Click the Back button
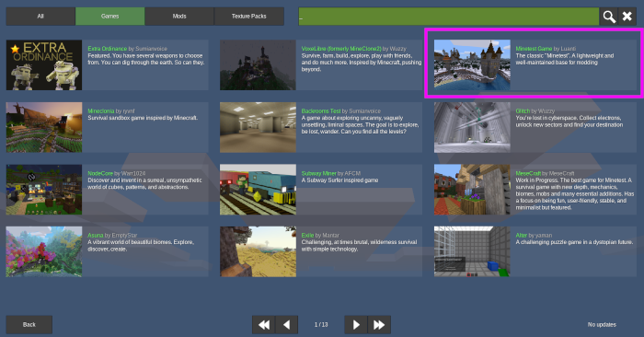Screen dimensions: 644x337 click(x=29, y=325)
